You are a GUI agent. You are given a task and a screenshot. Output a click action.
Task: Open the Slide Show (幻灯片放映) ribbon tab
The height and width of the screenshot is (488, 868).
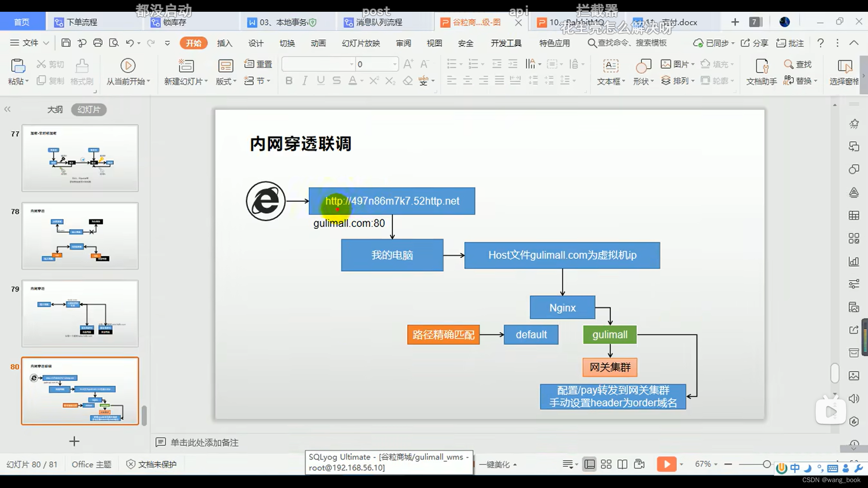pyautogui.click(x=361, y=43)
